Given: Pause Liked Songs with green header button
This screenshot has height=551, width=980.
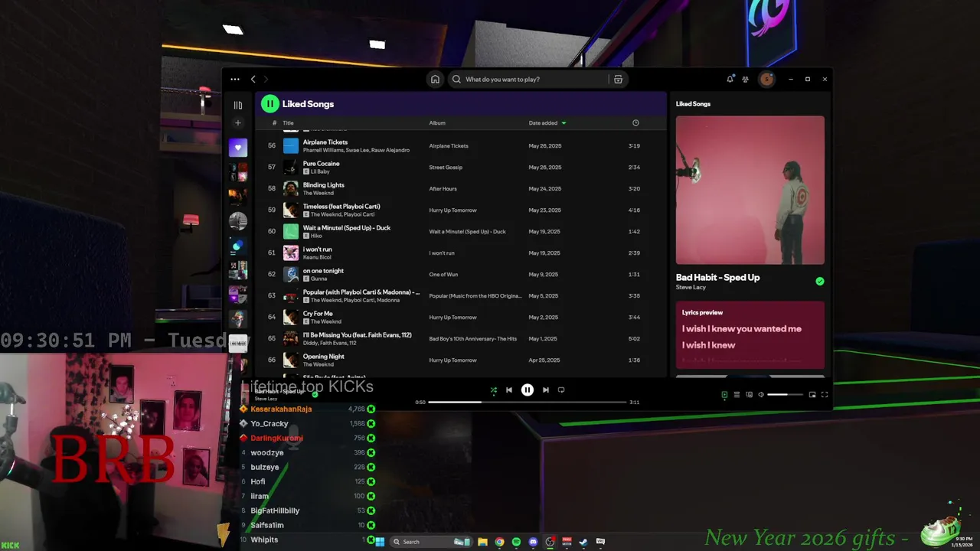Looking at the screenshot, I should (x=269, y=103).
